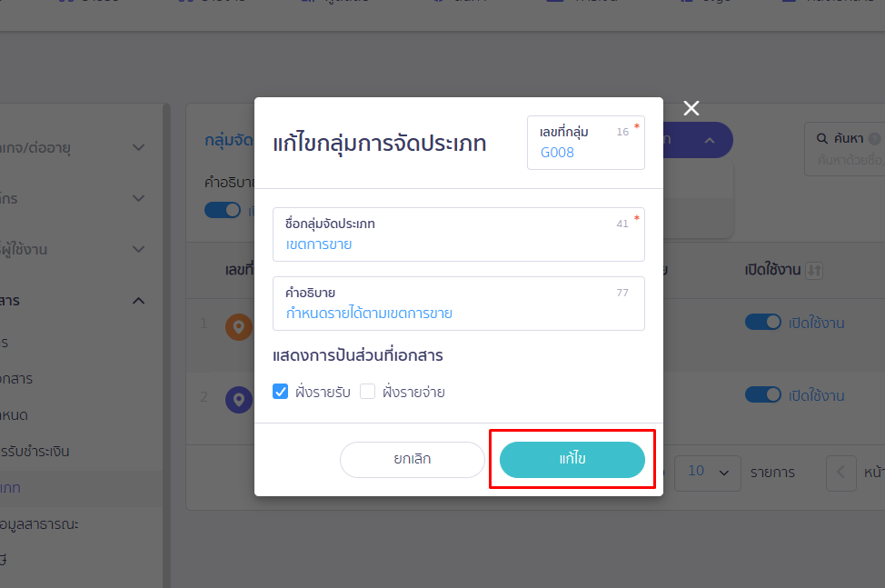Image resolution: width=885 pixels, height=588 pixels.
Task: Click the search magnifier icon
Action: tap(821, 139)
